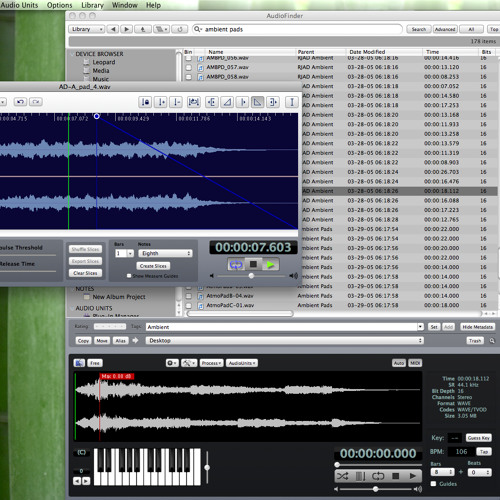
Task: Select the I-beam cursor tool icon
Action: [x=292, y=102]
